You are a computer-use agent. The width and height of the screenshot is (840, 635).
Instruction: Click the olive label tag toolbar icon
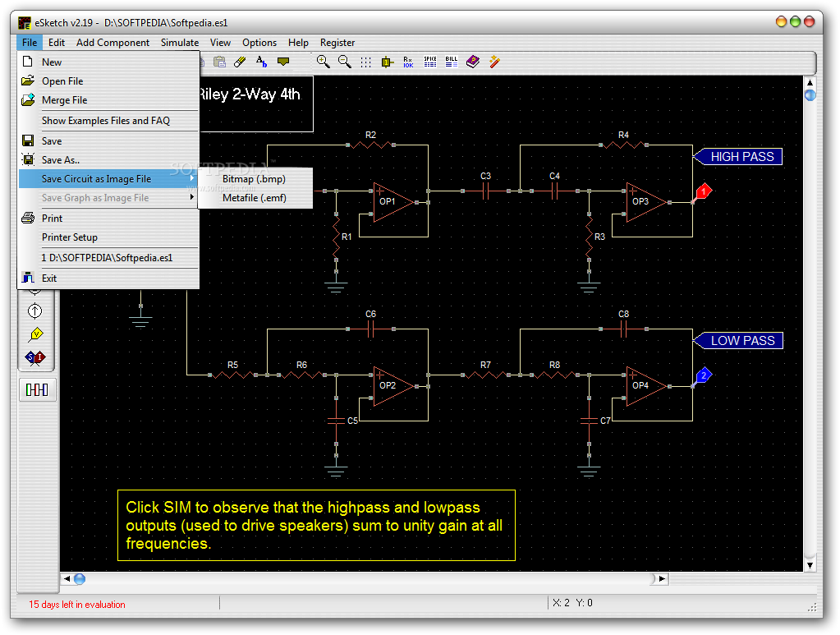[283, 62]
